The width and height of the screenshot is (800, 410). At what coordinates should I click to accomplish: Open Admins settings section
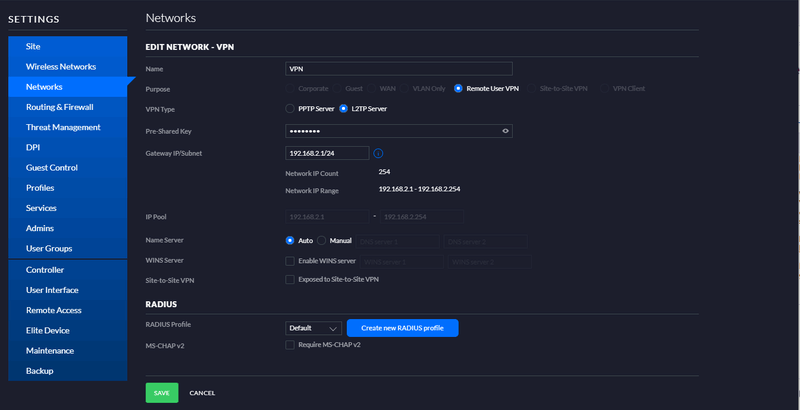point(67,228)
